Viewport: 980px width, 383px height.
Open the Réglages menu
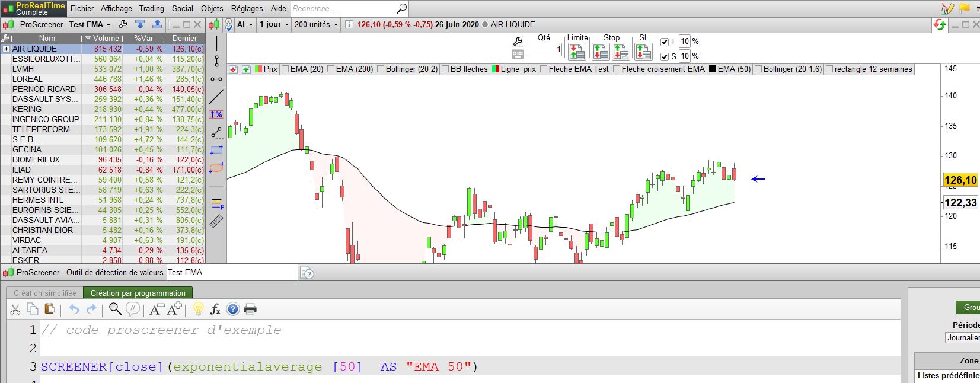(x=247, y=8)
